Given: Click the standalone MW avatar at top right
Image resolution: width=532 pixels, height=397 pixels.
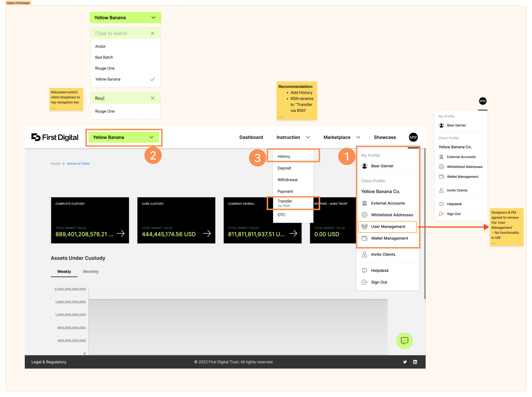Looking at the screenshot, I should pos(482,101).
